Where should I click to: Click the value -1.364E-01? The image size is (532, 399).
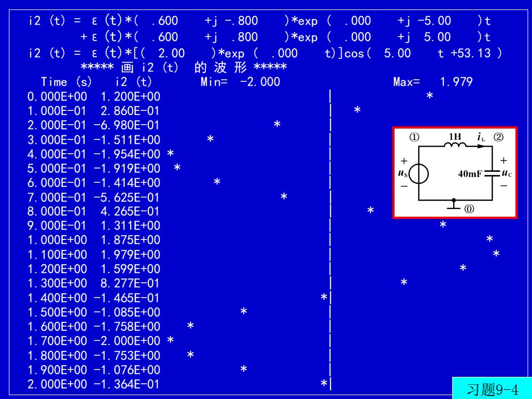126,384
